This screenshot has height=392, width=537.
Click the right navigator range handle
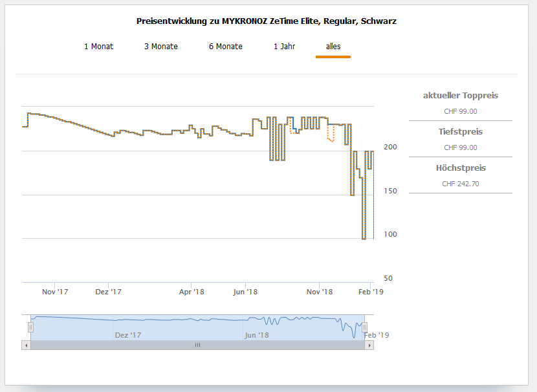pos(364,327)
